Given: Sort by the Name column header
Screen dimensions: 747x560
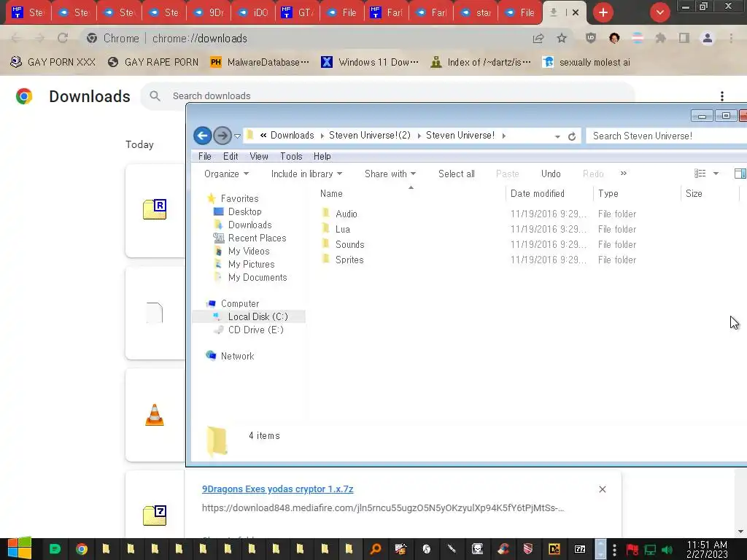Looking at the screenshot, I should [331, 193].
